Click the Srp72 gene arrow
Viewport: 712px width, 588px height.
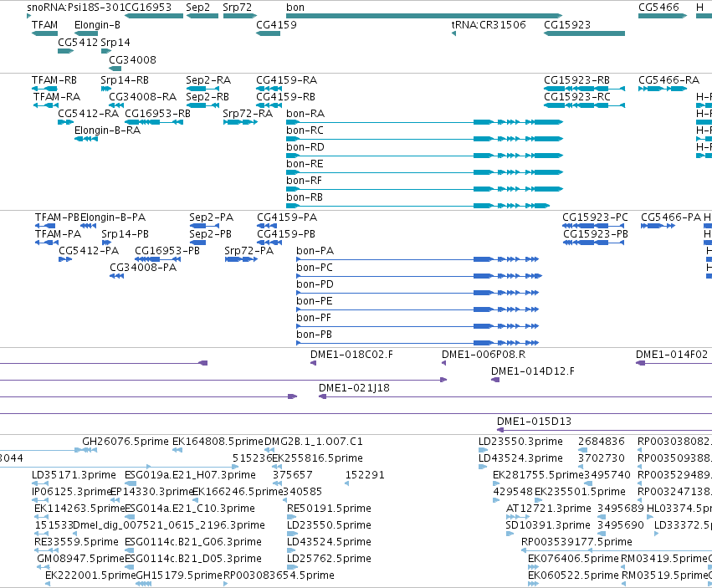(x=240, y=16)
